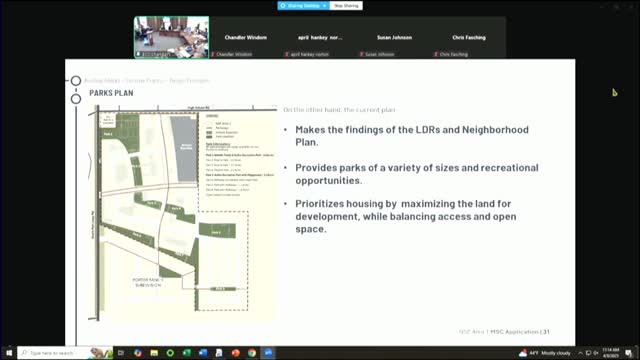Open File Explorer from the taskbar
Image resolution: width=640 pixels, height=360 pixels.
(154, 353)
